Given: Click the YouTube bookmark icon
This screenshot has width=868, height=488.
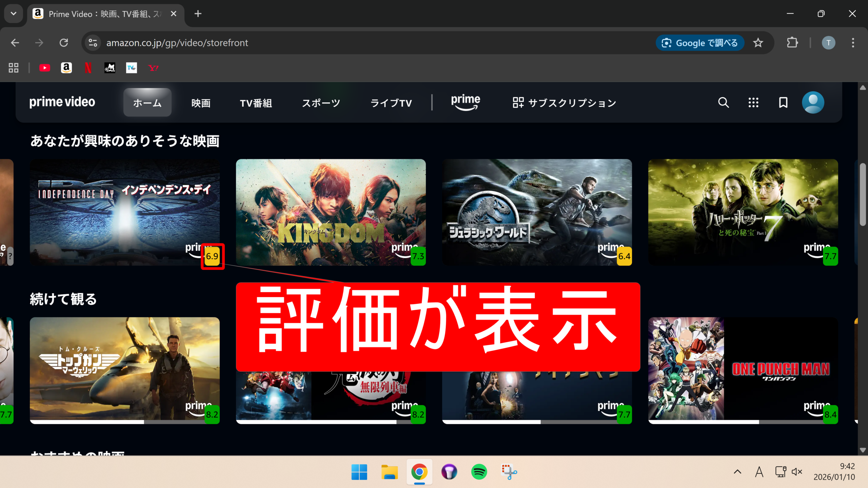Looking at the screenshot, I should click(x=44, y=68).
